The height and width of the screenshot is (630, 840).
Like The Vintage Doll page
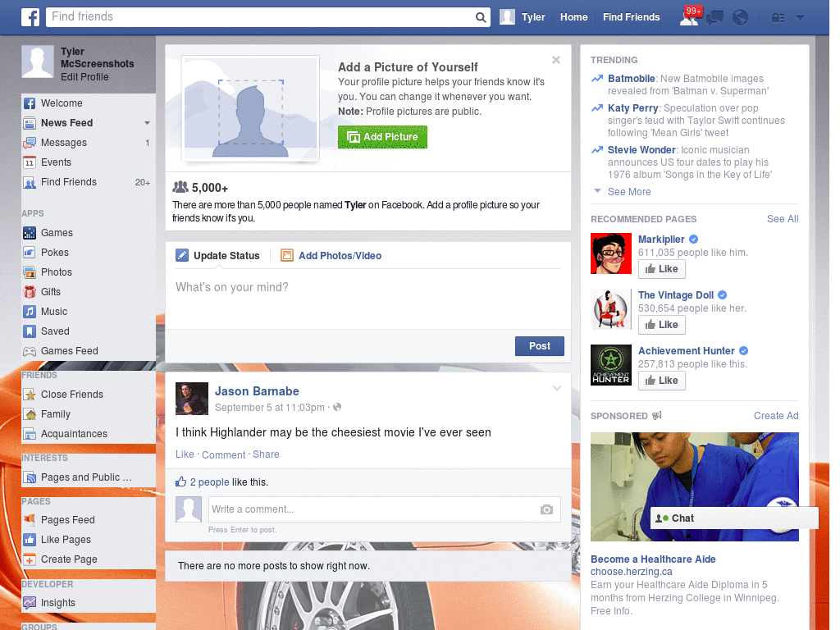[x=662, y=325]
